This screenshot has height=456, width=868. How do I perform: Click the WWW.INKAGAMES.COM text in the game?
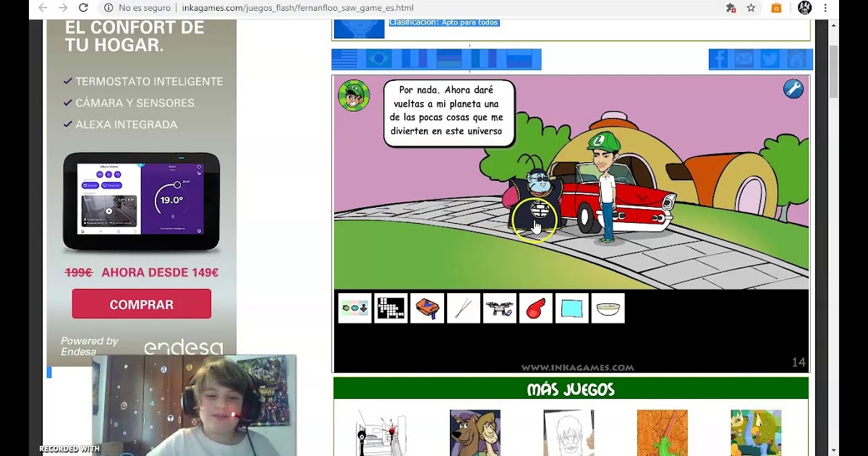(x=577, y=368)
